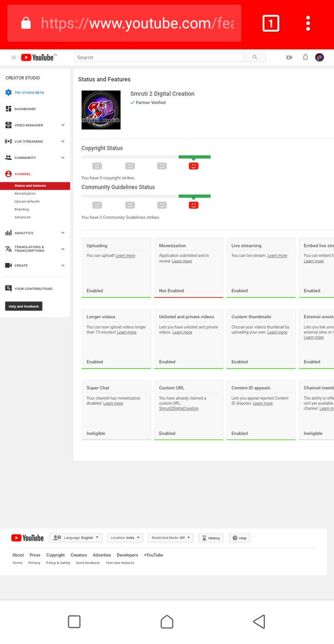Viewport: 334px width, 644px height.
Task: Tap the Android recent apps square
Action: 74,621
